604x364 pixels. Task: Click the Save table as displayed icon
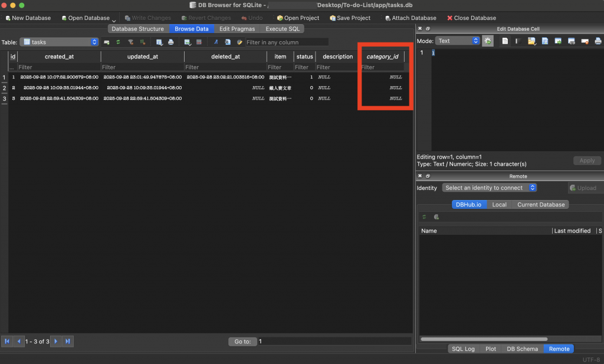coord(159,42)
